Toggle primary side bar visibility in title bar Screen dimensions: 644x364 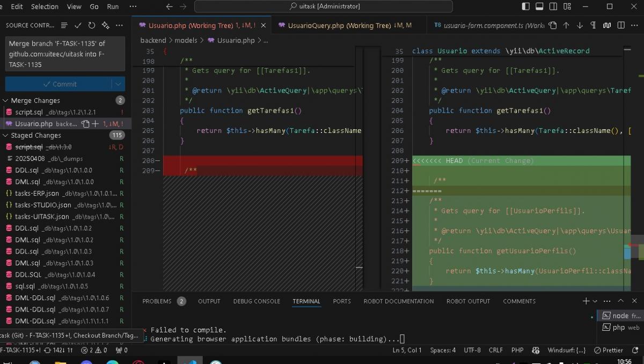[526, 6]
